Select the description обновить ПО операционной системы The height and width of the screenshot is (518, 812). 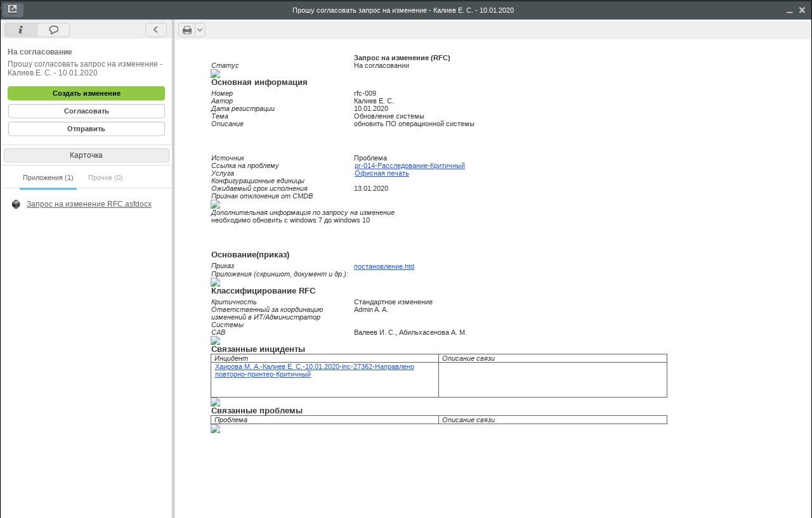click(x=414, y=124)
